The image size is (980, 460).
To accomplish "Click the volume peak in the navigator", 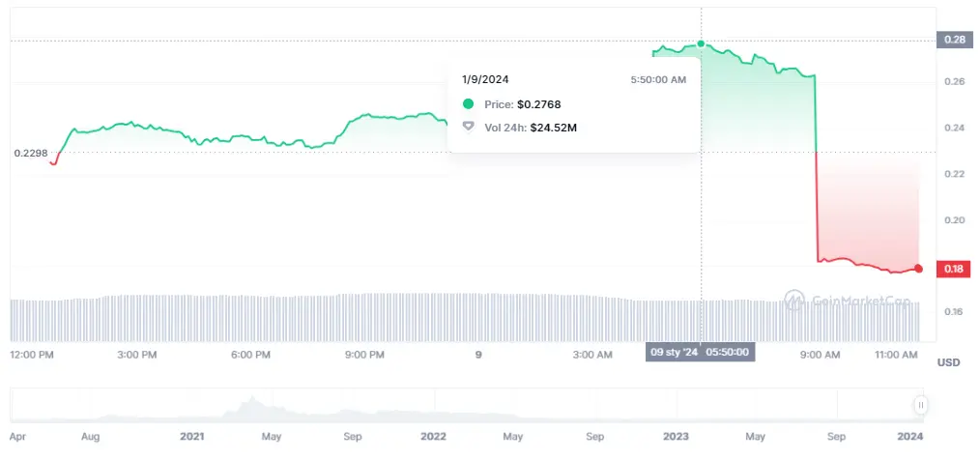I will tap(252, 404).
